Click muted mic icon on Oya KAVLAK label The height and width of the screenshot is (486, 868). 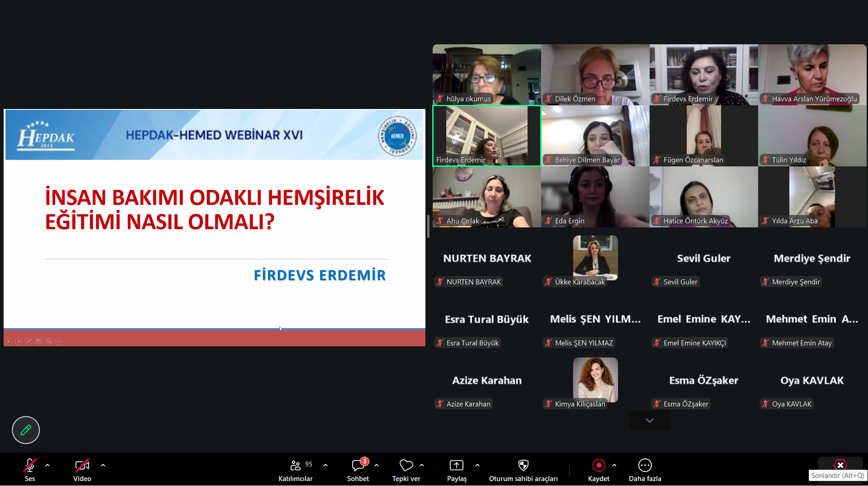click(765, 404)
